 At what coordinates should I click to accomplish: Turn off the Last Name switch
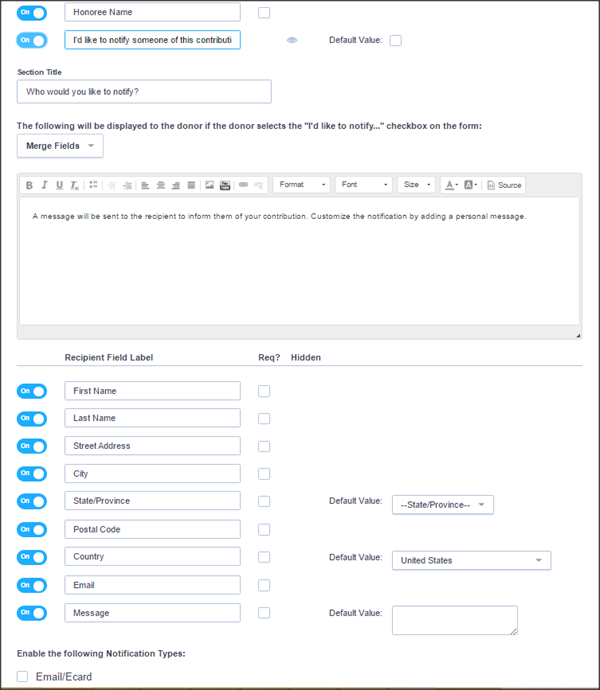pyautogui.click(x=32, y=418)
